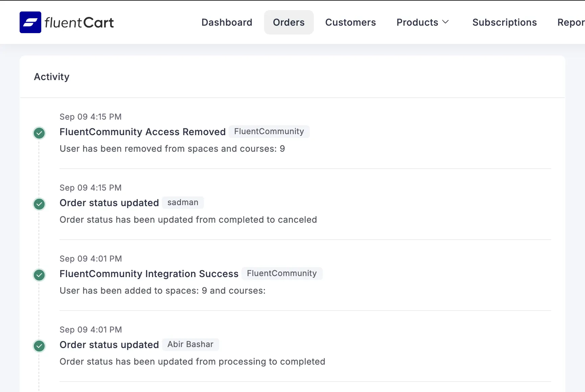Click check icon beside canceled order status update
This screenshot has height=392, width=585.
39,204
